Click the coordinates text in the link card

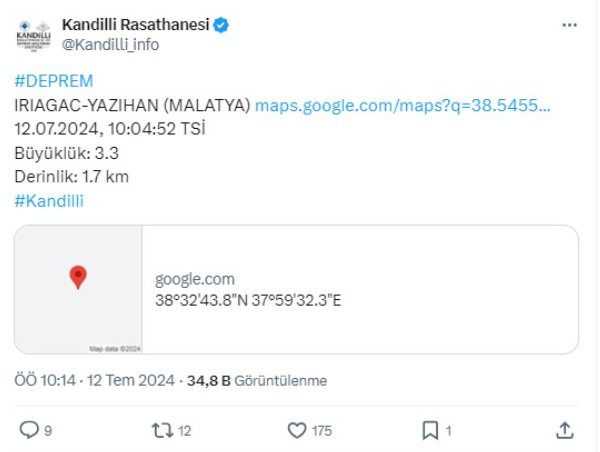[x=249, y=300]
